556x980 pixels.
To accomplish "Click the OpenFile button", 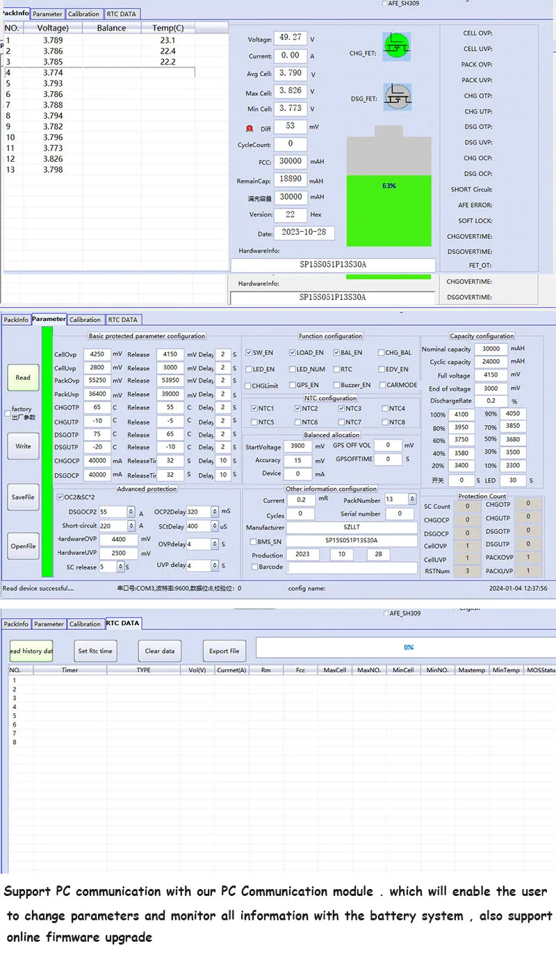I will tap(23, 547).
